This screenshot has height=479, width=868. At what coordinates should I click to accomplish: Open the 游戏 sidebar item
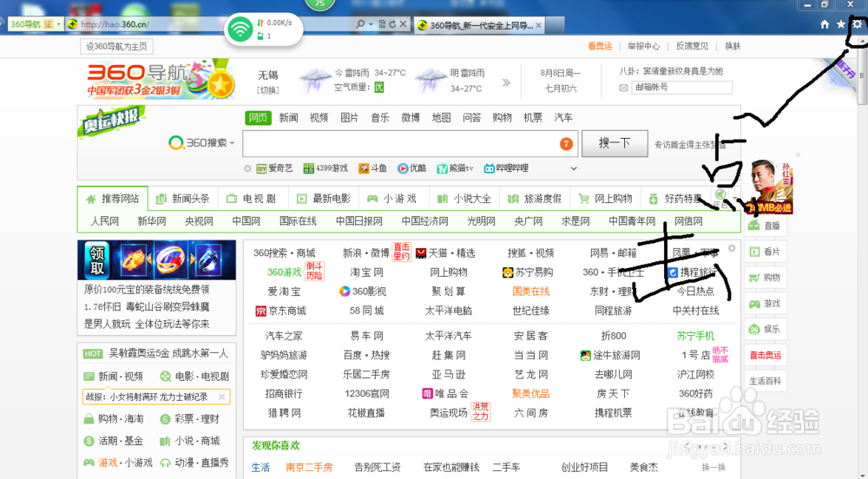(x=765, y=304)
